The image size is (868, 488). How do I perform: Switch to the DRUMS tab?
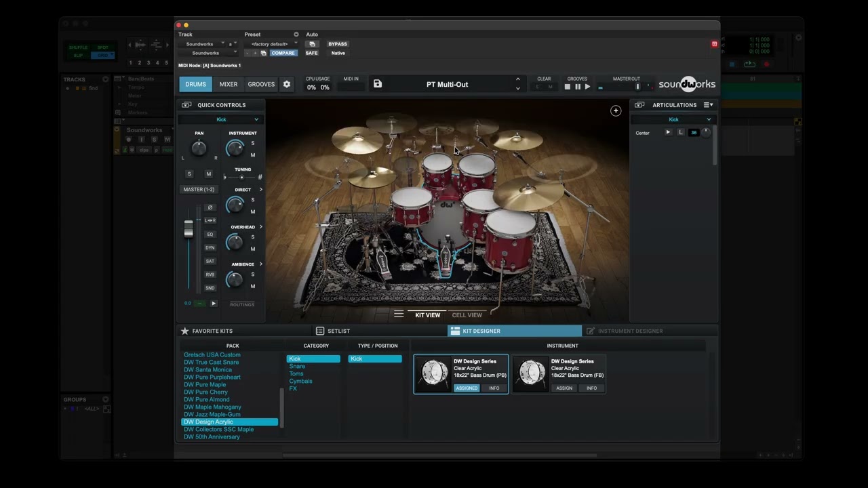[195, 85]
